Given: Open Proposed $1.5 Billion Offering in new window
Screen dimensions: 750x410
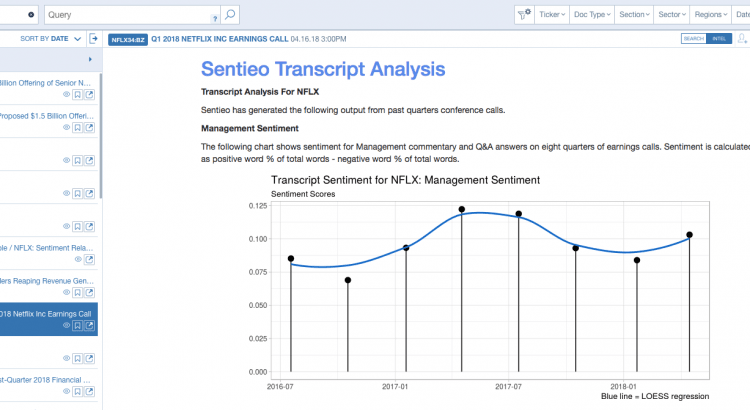Looking at the screenshot, I should click(89, 129).
